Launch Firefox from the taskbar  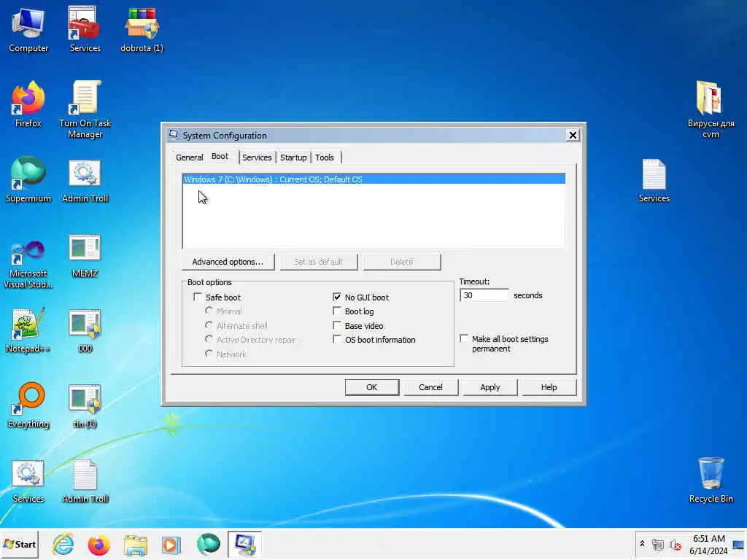(99, 544)
